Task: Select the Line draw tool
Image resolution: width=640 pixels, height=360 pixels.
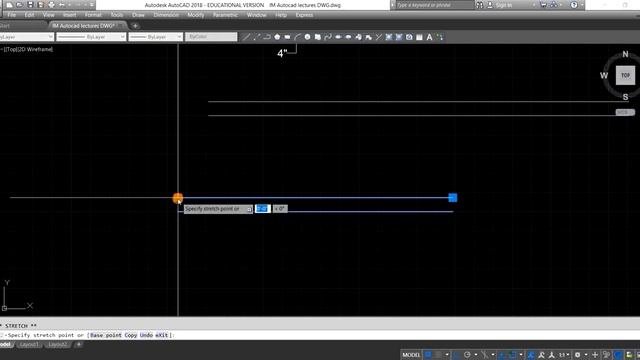Action: [246, 37]
